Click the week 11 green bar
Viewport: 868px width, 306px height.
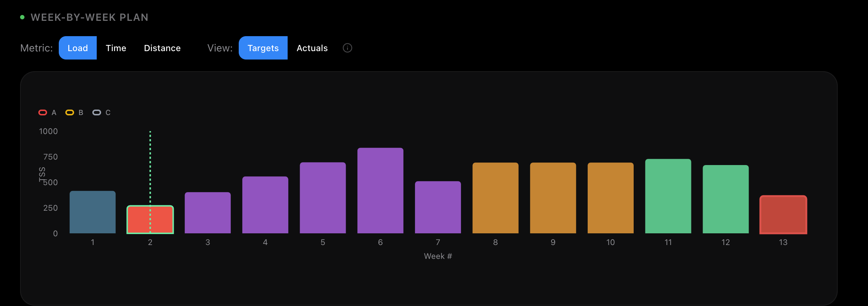click(668, 196)
